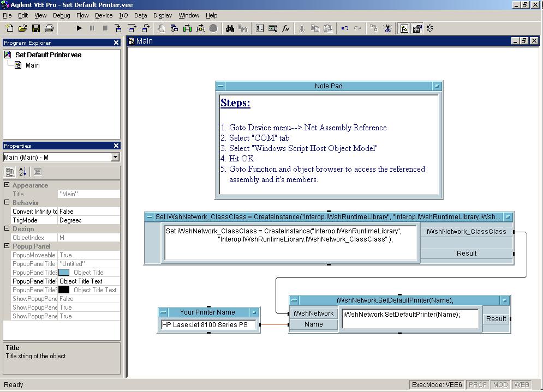Open the Device menu

(x=103, y=15)
